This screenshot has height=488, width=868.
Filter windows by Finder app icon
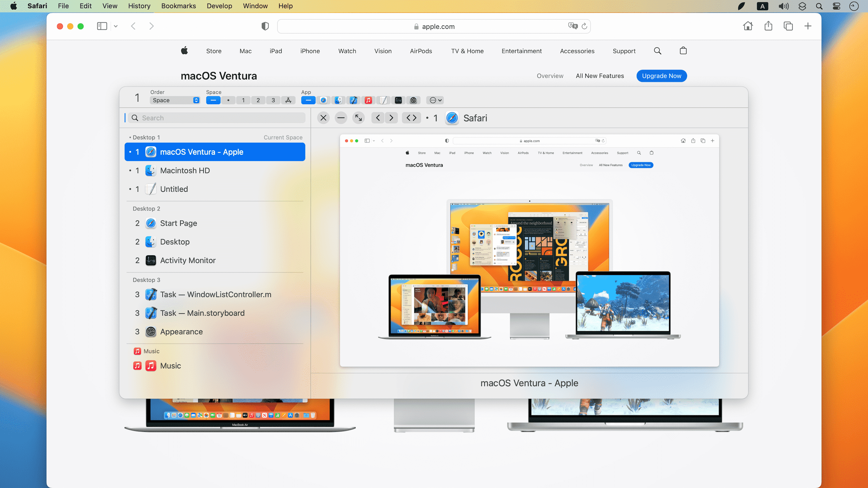338,100
